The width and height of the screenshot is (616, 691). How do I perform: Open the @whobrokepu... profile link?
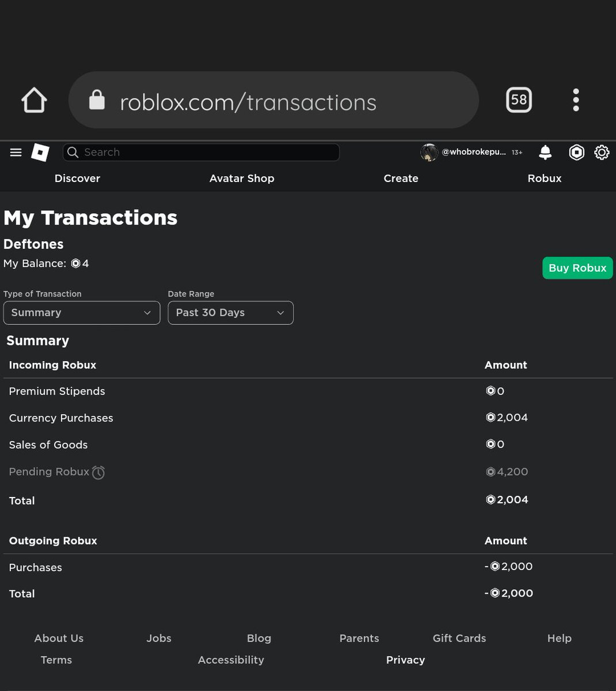click(x=473, y=152)
